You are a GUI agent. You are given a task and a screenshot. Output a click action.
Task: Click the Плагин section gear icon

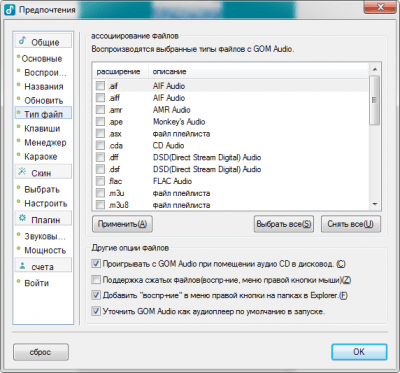point(22,219)
